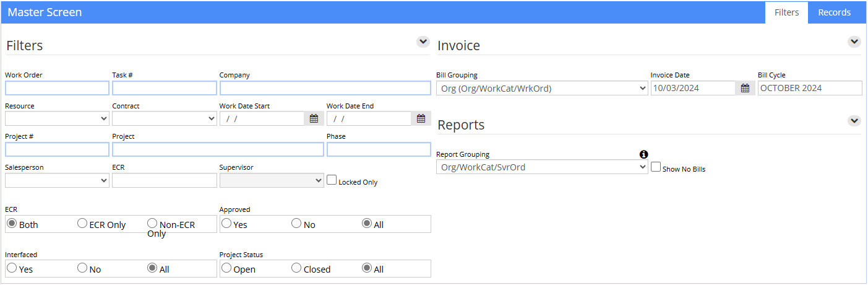Select Project Status Closed radio button
The image size is (868, 285).
296,268
